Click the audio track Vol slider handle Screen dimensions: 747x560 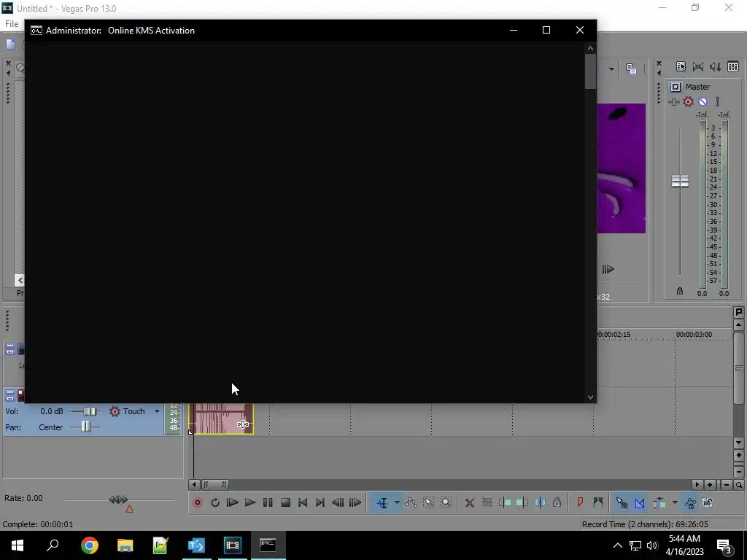pos(89,411)
